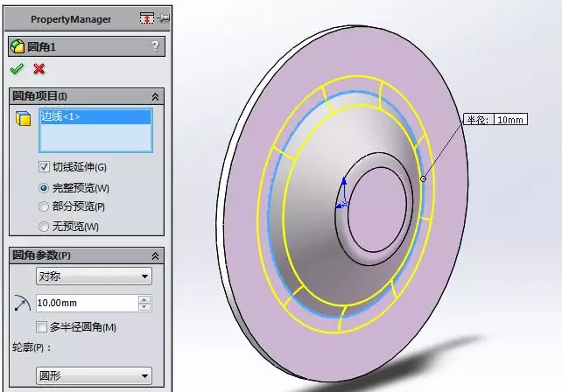Image resolution: width=562 pixels, height=392 pixels.
Task: Open the 圆形 profile dropdown
Action: click(94, 376)
